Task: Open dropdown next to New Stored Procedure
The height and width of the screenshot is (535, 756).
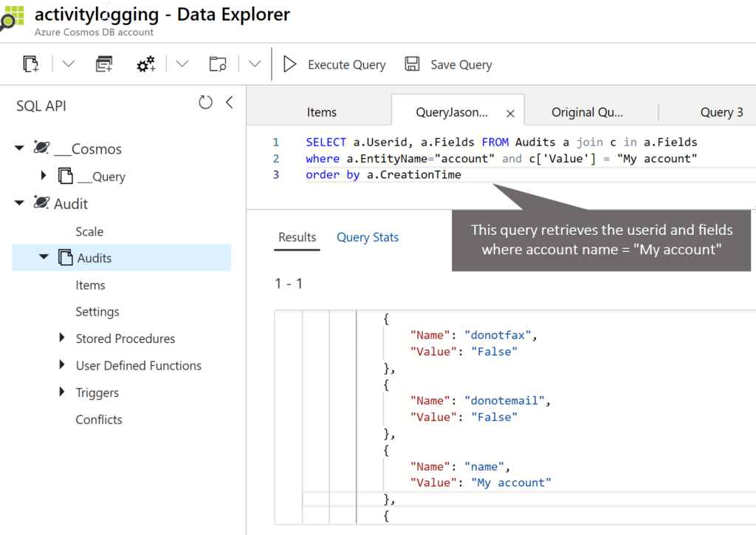Action: point(182,64)
